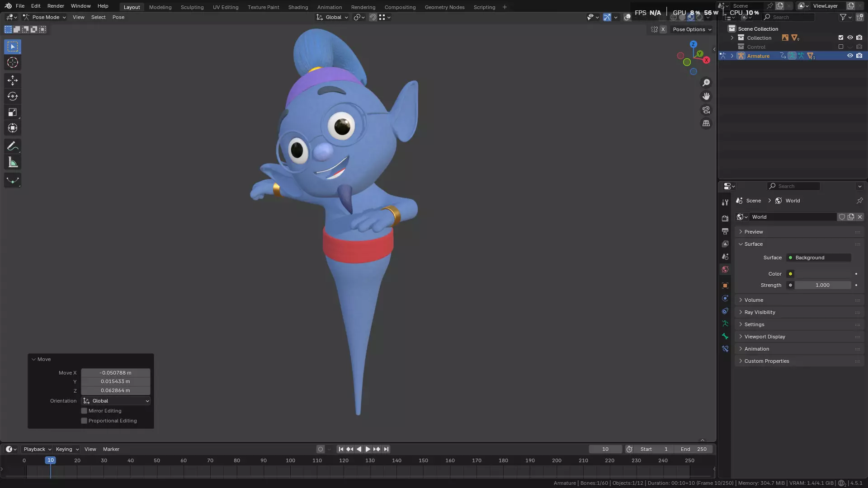Open the Armature data properties tab
The width and height of the screenshot is (868, 488).
(725, 324)
